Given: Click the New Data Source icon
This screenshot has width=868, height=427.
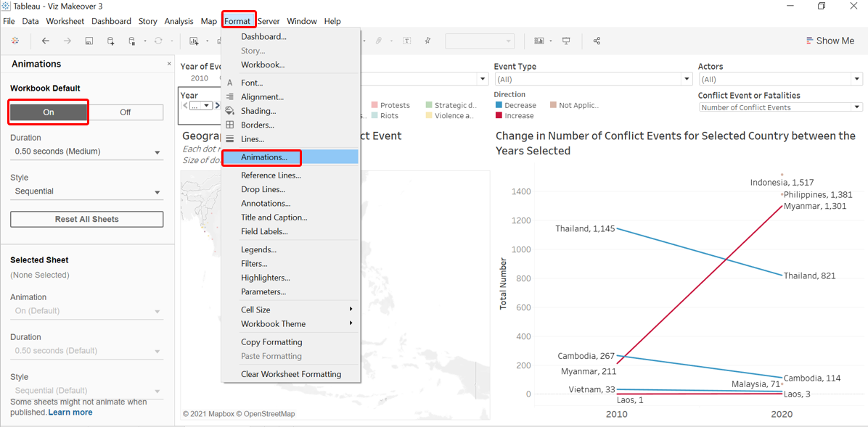Looking at the screenshot, I should pyautogui.click(x=110, y=41).
